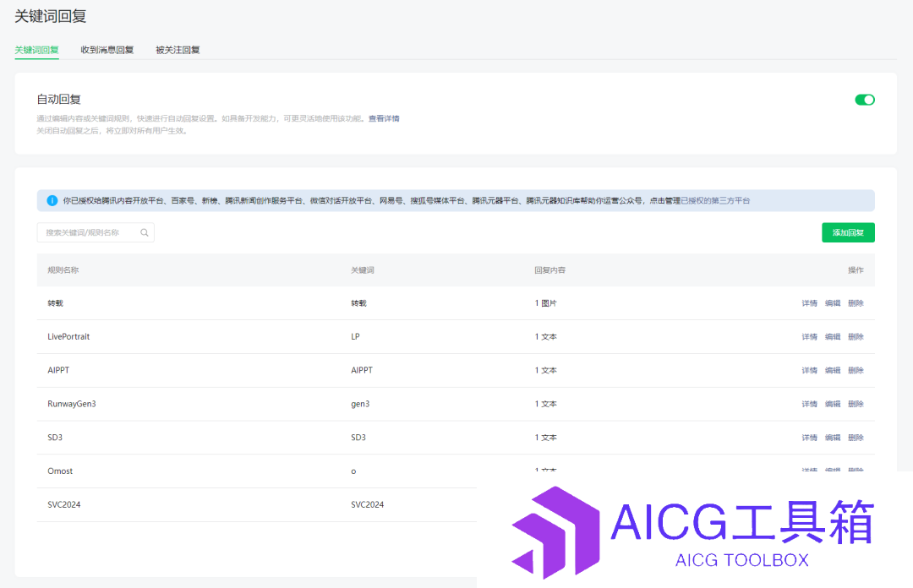Click "1 文本" in the SD3 row
Image resolution: width=913 pixels, height=588 pixels.
[545, 438]
